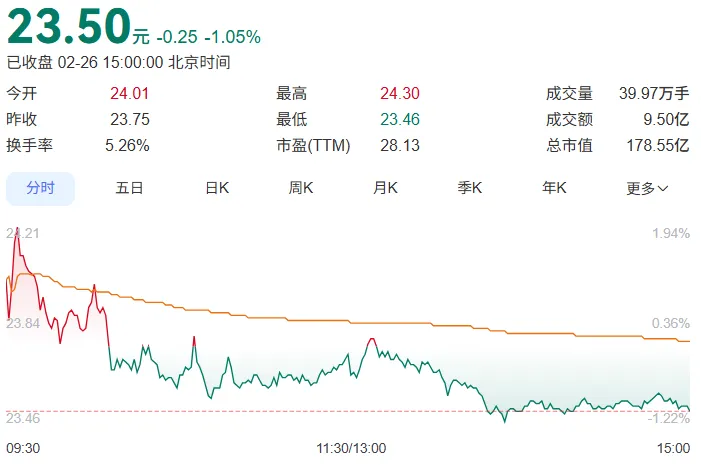The width and height of the screenshot is (701, 465).
Task: Click the 最高 24.30 high price value
Action: coord(400,93)
